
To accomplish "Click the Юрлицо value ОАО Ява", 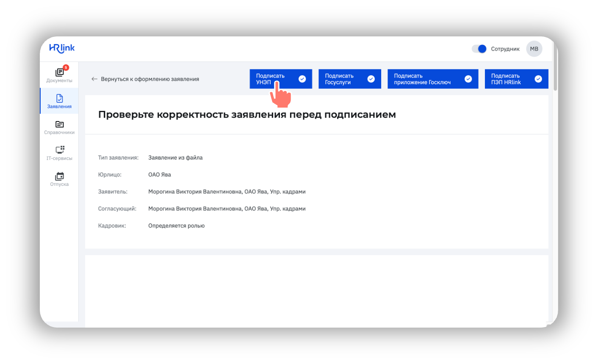I will click(x=160, y=174).
